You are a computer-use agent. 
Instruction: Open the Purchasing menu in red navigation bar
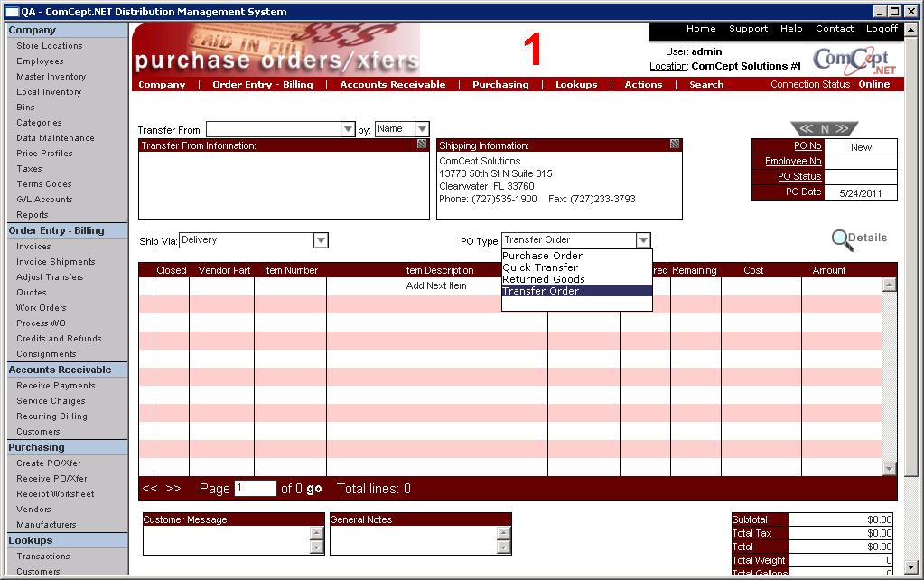tap(499, 85)
